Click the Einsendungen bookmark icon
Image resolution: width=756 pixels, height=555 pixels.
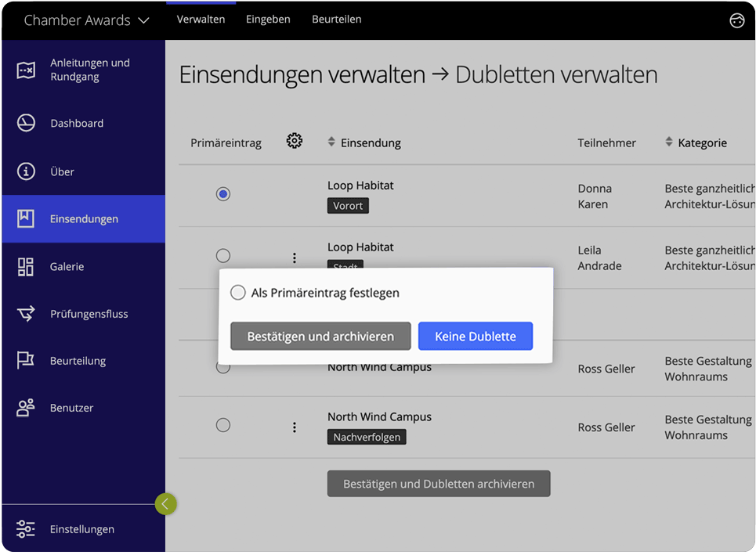(26, 218)
